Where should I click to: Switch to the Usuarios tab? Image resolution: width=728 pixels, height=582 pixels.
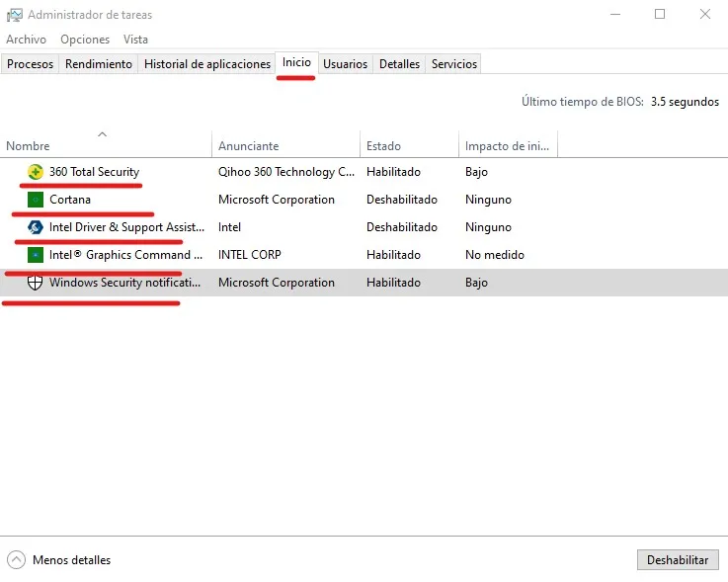click(345, 63)
